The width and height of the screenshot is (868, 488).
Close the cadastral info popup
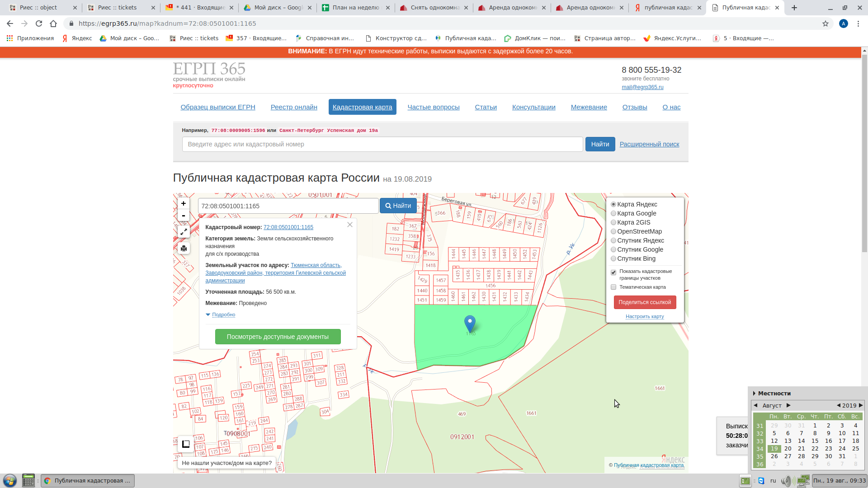(x=350, y=225)
